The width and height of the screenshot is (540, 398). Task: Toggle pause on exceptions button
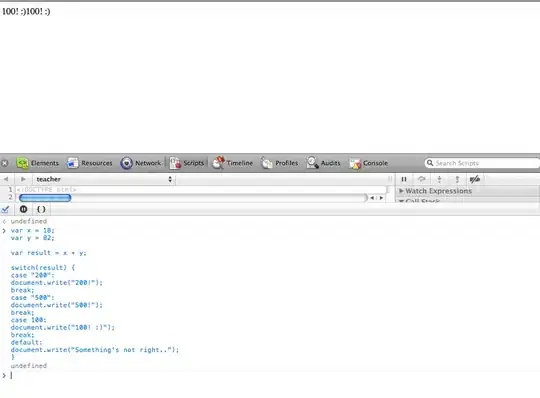(x=23, y=209)
